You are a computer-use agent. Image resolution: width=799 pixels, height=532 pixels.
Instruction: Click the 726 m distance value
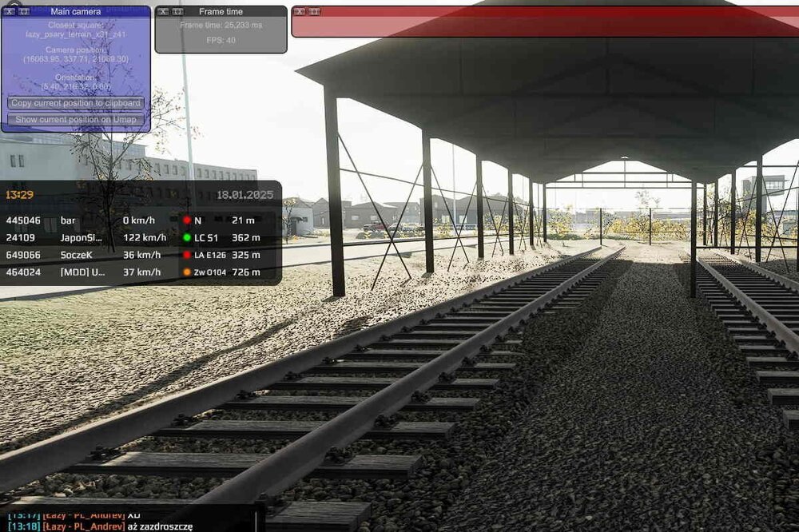[x=246, y=272]
